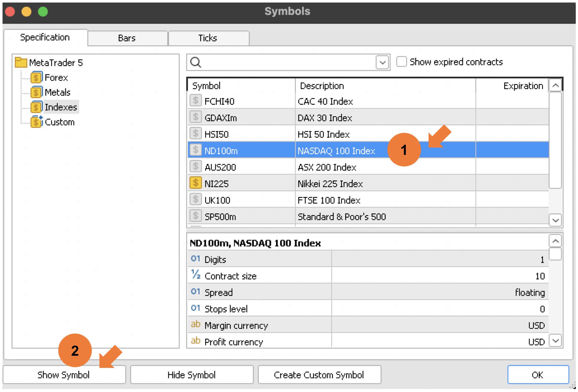Click the ND100m symbol dollar icon
The height and width of the screenshot is (392, 578).
[x=195, y=150]
